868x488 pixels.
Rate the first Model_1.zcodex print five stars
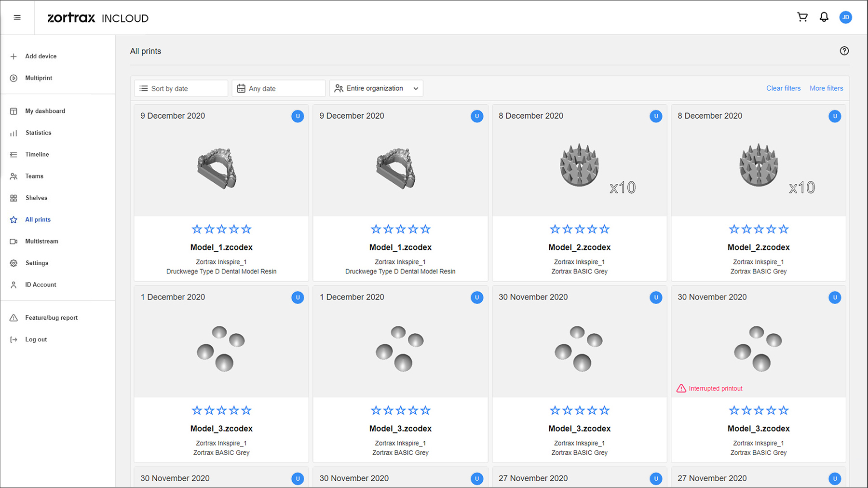246,230
